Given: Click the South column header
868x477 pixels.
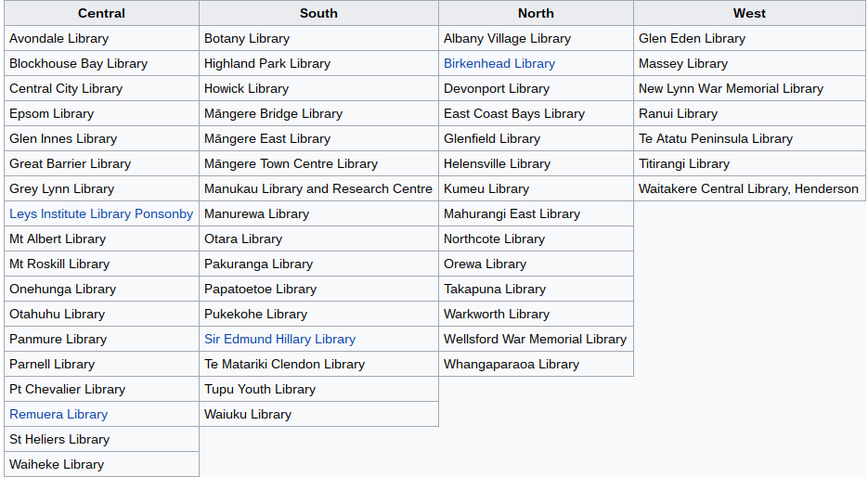Looking at the screenshot, I should (318, 13).
